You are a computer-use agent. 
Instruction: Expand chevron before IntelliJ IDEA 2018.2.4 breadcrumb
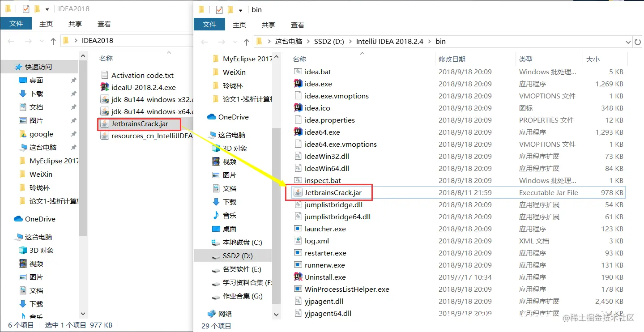pos(350,41)
